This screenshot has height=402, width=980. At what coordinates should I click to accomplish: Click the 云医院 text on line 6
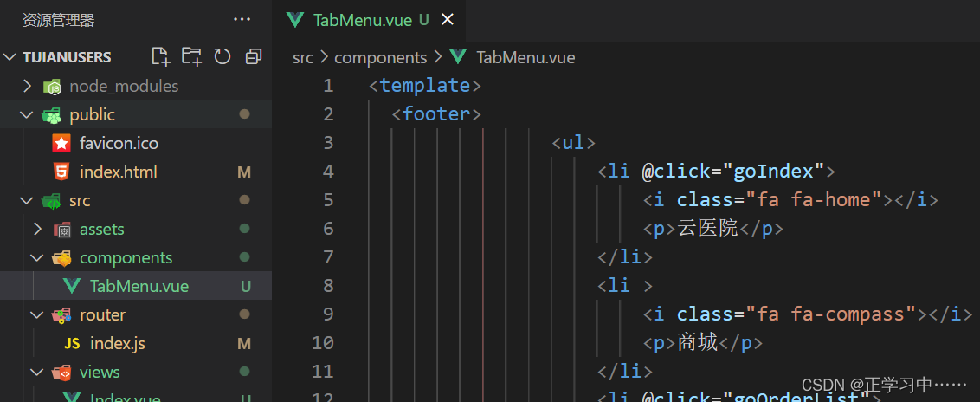click(708, 229)
